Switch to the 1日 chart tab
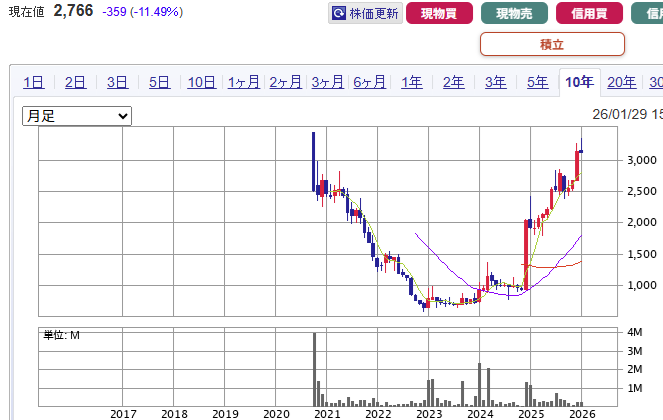This screenshot has height=420, width=663. coord(33,83)
